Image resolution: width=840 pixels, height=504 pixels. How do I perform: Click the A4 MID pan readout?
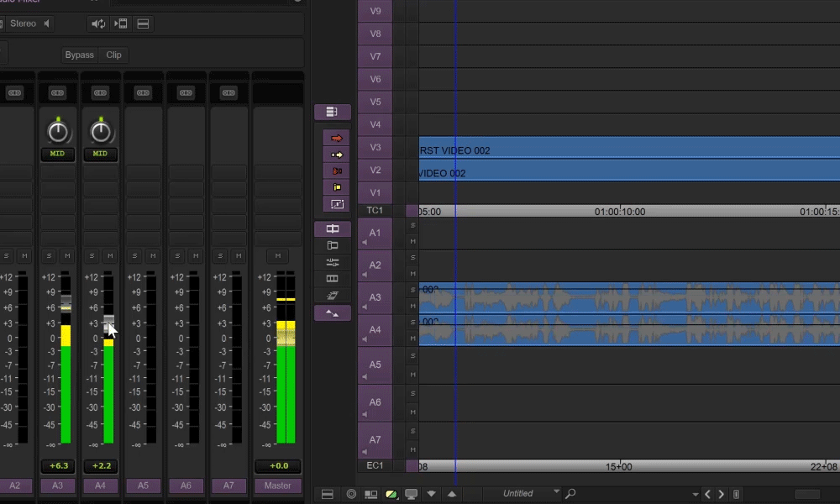pyautogui.click(x=100, y=154)
